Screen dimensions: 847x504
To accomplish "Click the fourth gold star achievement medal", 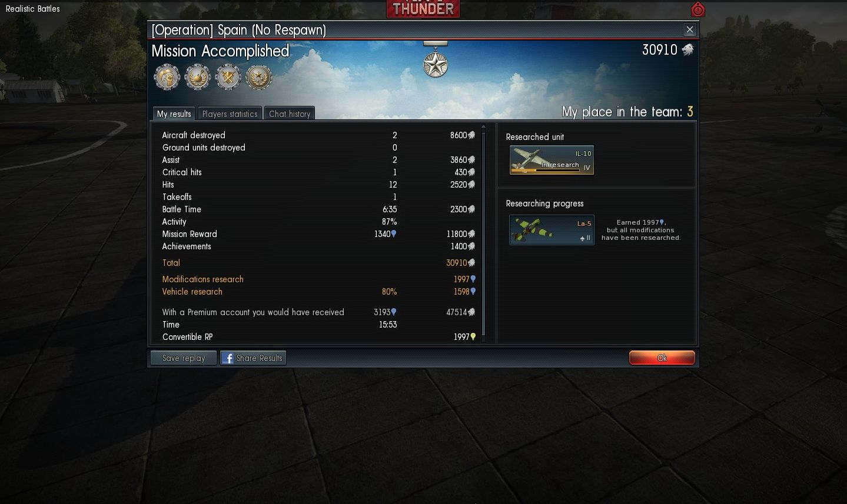I will click(259, 77).
